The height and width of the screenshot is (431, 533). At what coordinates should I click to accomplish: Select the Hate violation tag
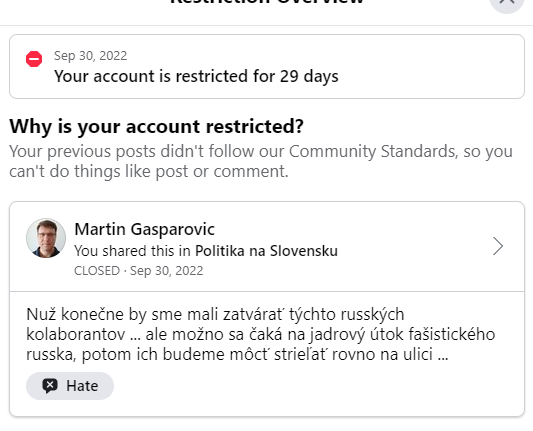pyautogui.click(x=70, y=386)
